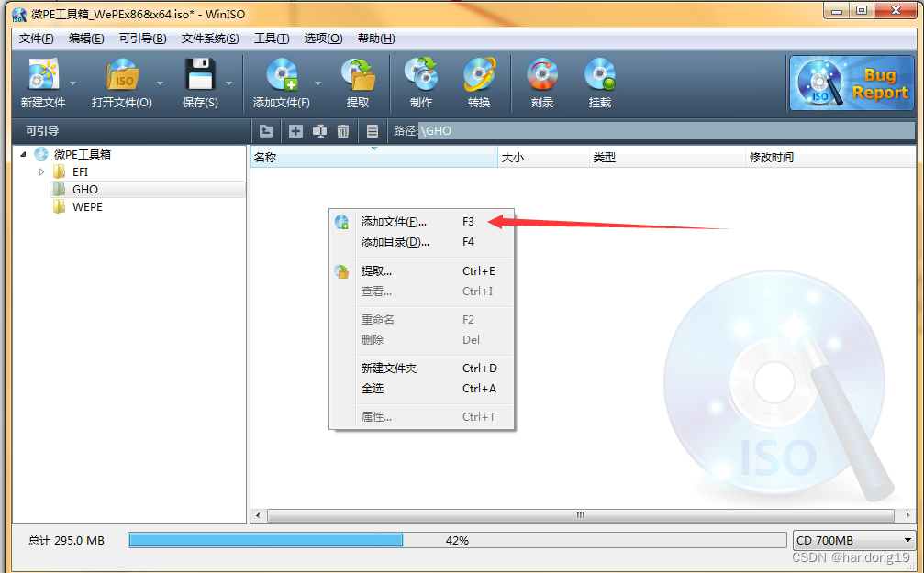The height and width of the screenshot is (573, 924).
Task: Click the Add Files toolbar icon
Action: click(282, 75)
